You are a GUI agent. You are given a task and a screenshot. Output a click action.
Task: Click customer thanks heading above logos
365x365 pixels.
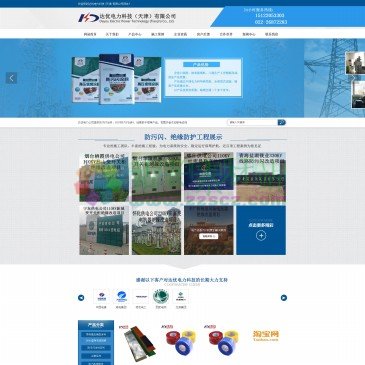[x=182, y=280]
